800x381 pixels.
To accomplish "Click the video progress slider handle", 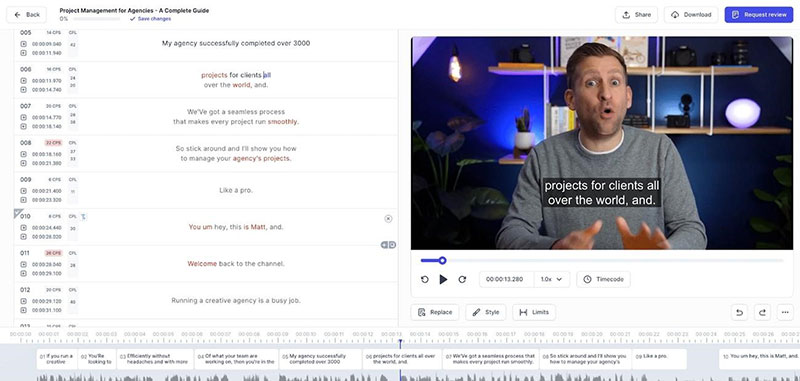I will (x=442, y=261).
